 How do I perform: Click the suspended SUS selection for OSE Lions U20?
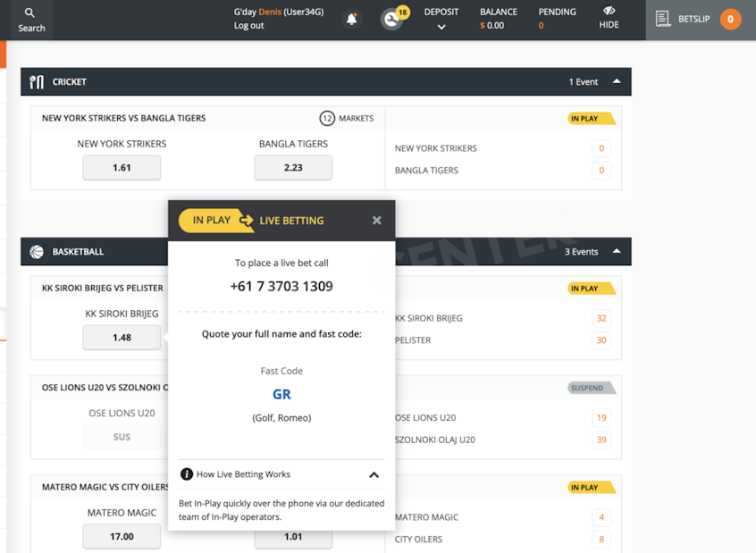point(122,436)
